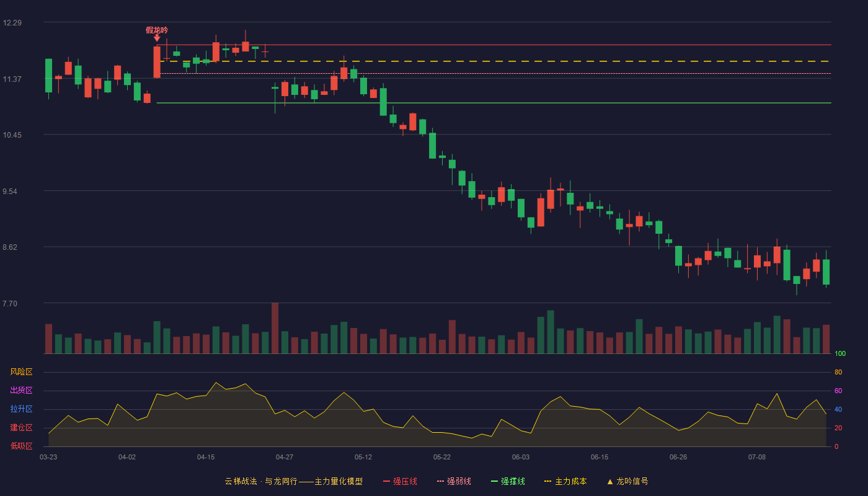The width and height of the screenshot is (868, 496).
Task: Toggle the 龙吟信号 legend entry
Action: [627, 481]
